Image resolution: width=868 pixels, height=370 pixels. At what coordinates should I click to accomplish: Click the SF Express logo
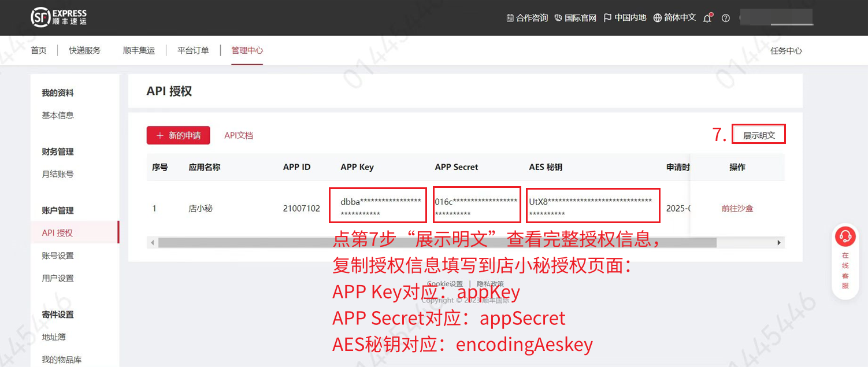[x=59, y=17]
